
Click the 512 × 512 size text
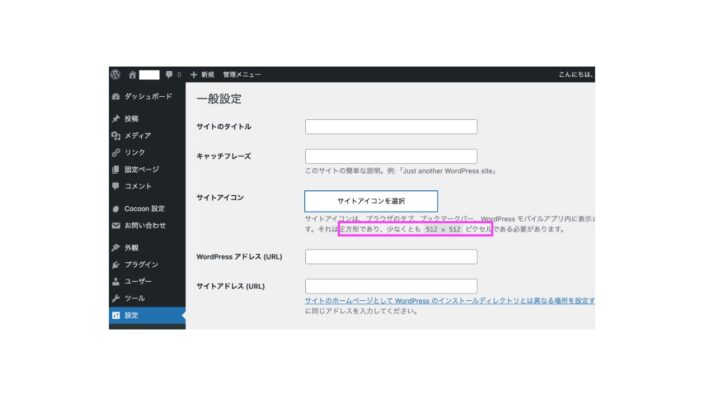443,229
